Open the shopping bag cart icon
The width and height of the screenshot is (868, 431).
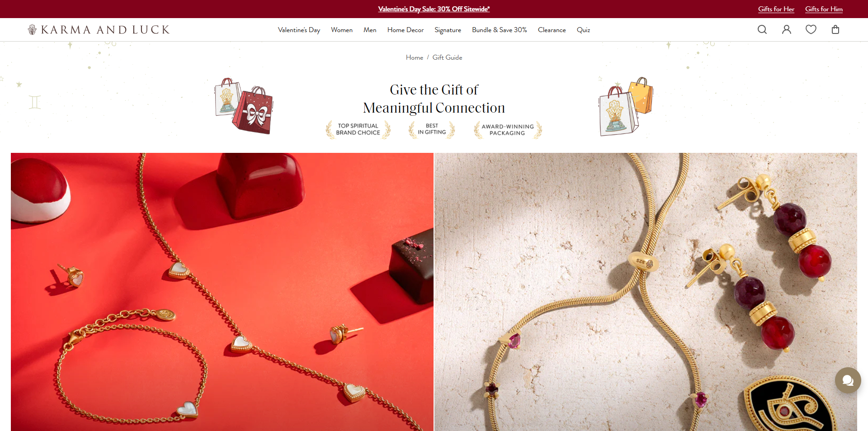tap(835, 29)
